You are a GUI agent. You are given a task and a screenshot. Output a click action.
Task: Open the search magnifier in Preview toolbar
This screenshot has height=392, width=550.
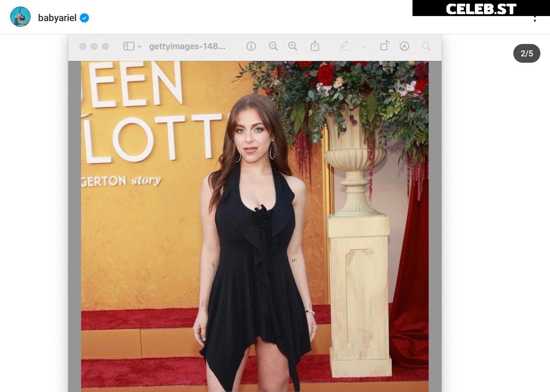point(426,46)
